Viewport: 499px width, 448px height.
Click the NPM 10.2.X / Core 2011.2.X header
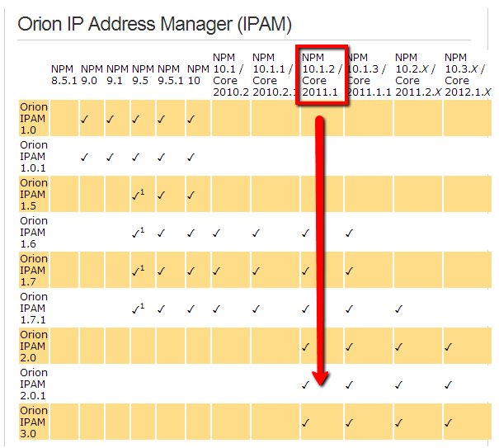pyautogui.click(x=418, y=75)
